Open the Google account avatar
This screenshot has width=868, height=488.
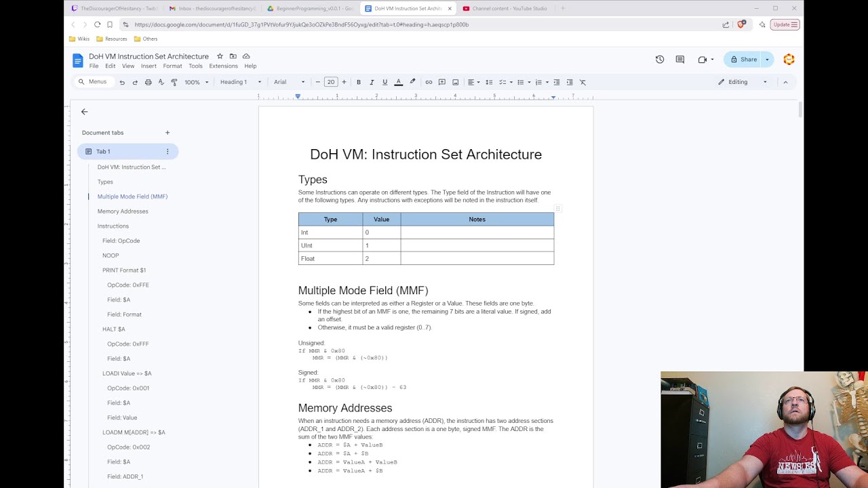(789, 60)
